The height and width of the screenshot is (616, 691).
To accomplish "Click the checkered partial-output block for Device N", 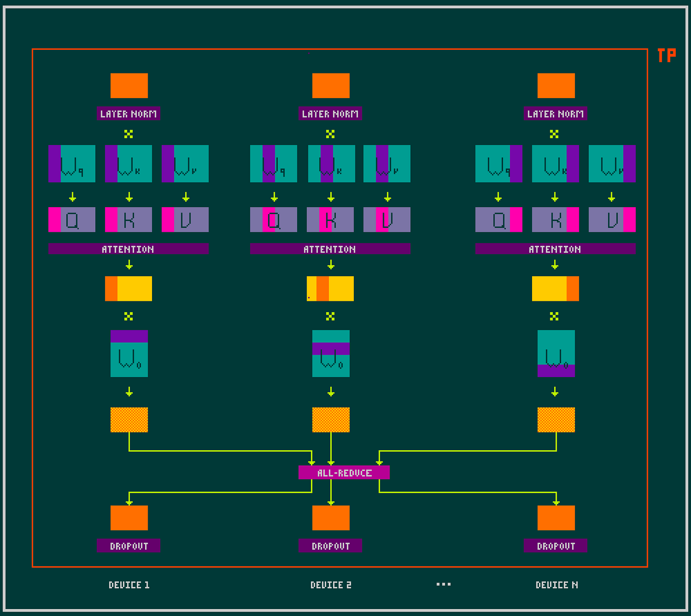I will coord(556,420).
